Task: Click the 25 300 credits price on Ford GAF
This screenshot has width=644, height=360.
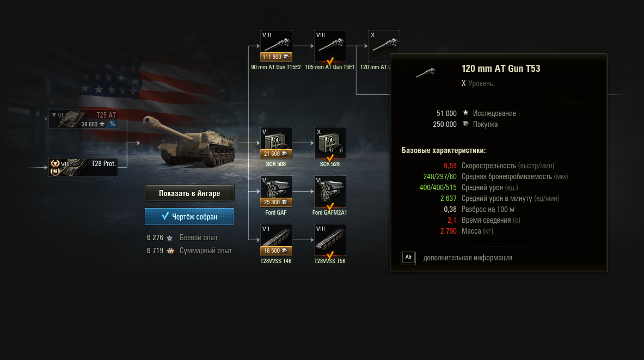Action: pyautogui.click(x=276, y=202)
